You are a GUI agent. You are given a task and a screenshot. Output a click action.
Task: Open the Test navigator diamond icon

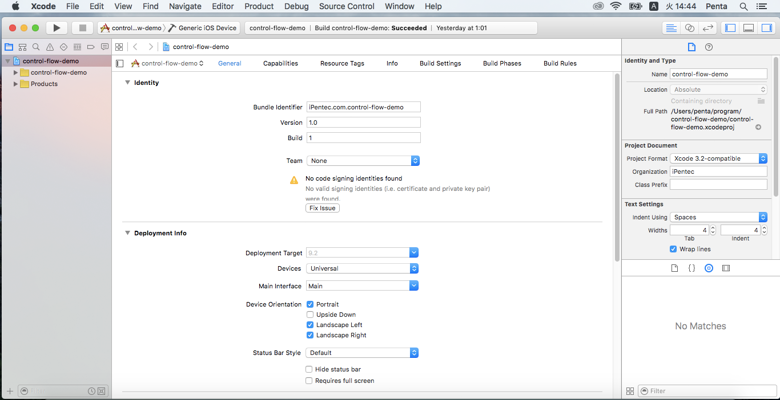point(63,47)
